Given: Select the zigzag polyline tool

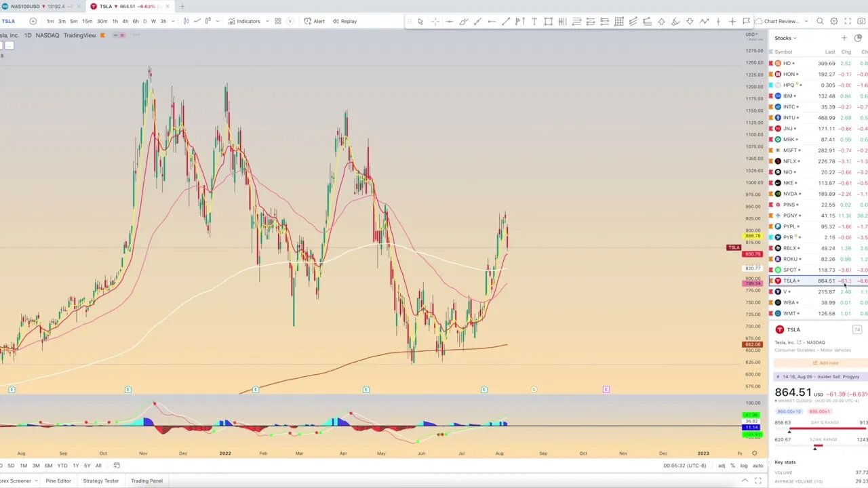Looking at the screenshot, I should tap(704, 21).
